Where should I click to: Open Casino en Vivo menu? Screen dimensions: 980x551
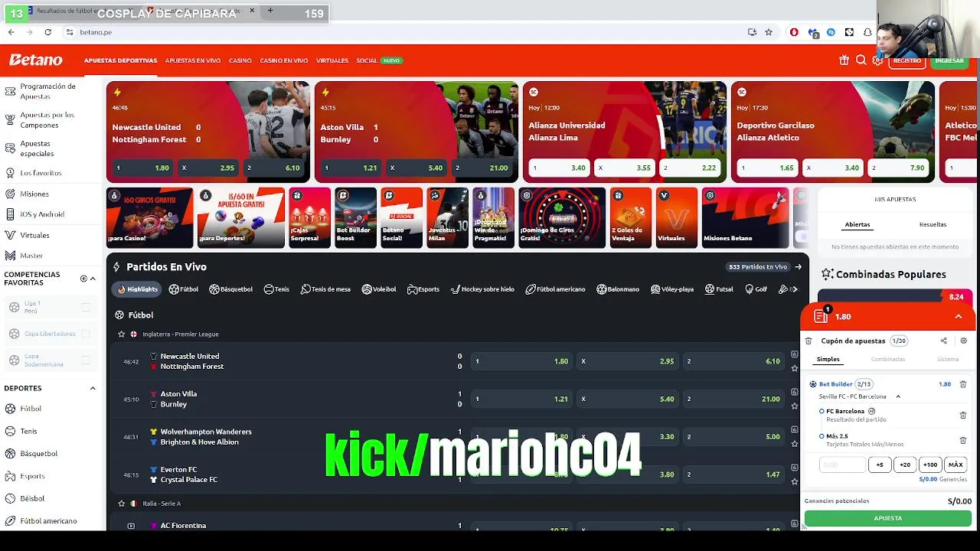(284, 60)
